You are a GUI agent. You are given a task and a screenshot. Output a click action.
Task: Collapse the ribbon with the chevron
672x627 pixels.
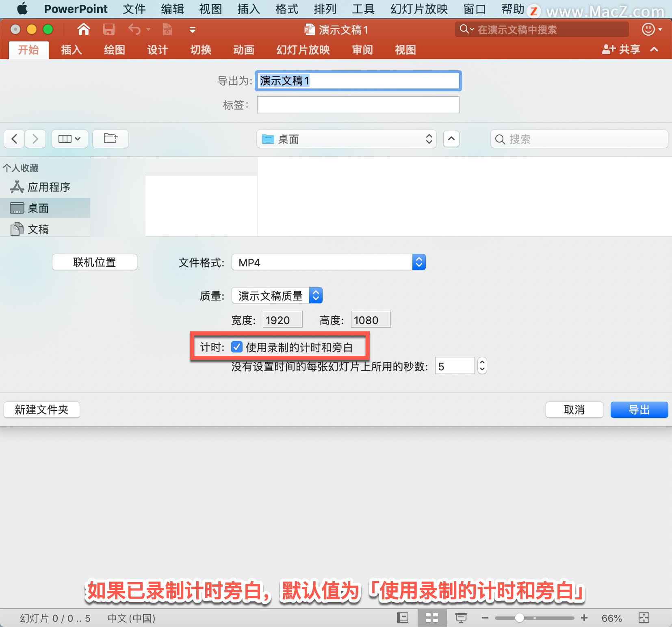[x=654, y=50]
